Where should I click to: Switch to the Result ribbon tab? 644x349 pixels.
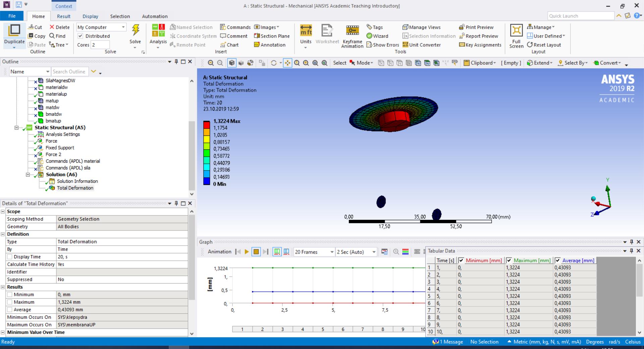tap(64, 16)
